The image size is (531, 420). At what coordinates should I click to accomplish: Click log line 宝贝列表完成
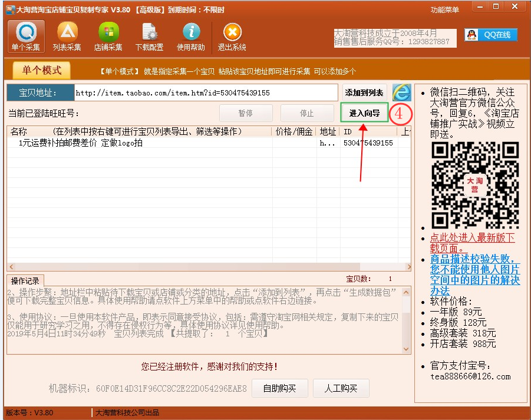pyautogui.click(x=138, y=333)
